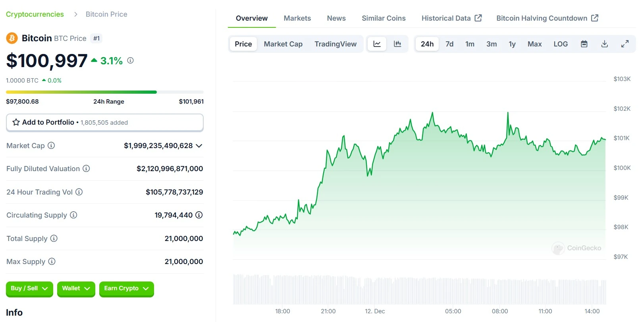Open the calendar date range picker

click(584, 44)
